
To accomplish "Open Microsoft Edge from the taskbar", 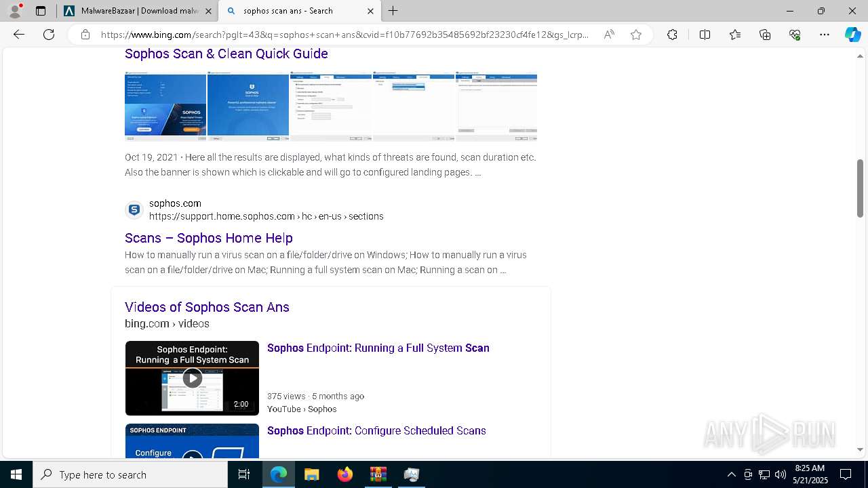I will coord(279,474).
